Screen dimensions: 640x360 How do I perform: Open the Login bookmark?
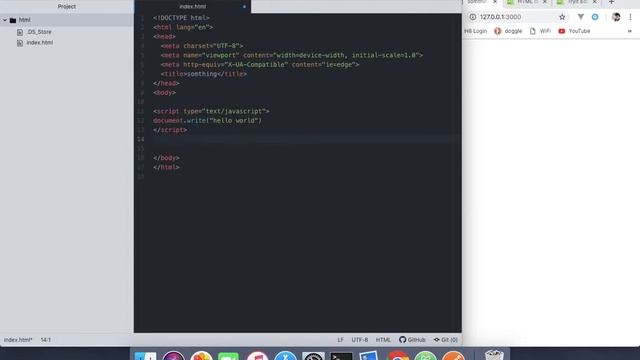click(476, 31)
